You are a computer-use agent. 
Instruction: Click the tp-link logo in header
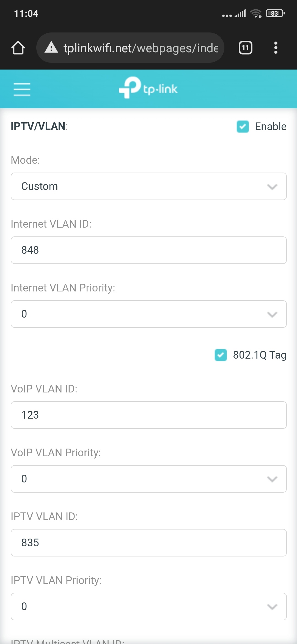coord(148,88)
